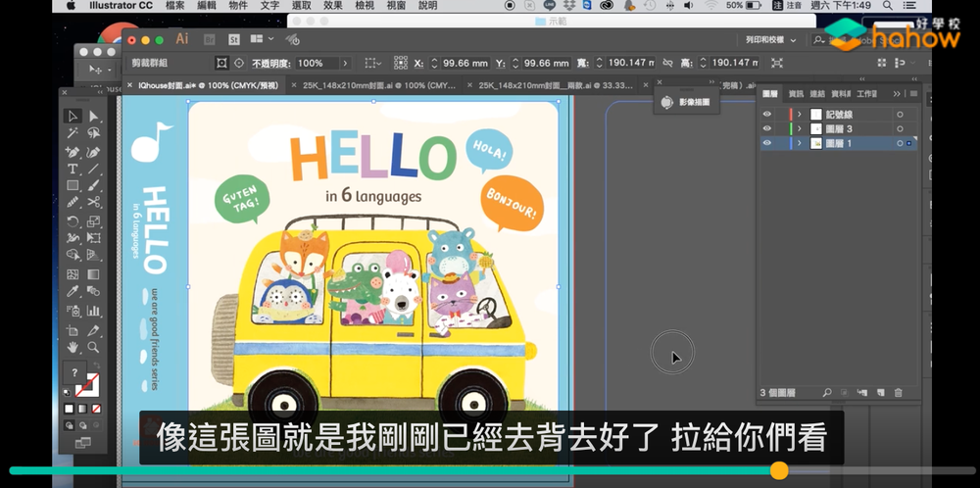Select the Eyedropper tool
Image resolution: width=980 pixels, height=488 pixels.
pyautogui.click(x=73, y=291)
